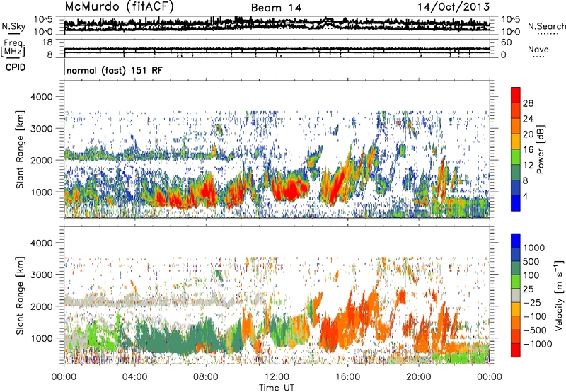Image resolution: width=566 pixels, height=392 pixels.
Task: Click the "Power [dB]" colorbar label
Action: coord(541,149)
